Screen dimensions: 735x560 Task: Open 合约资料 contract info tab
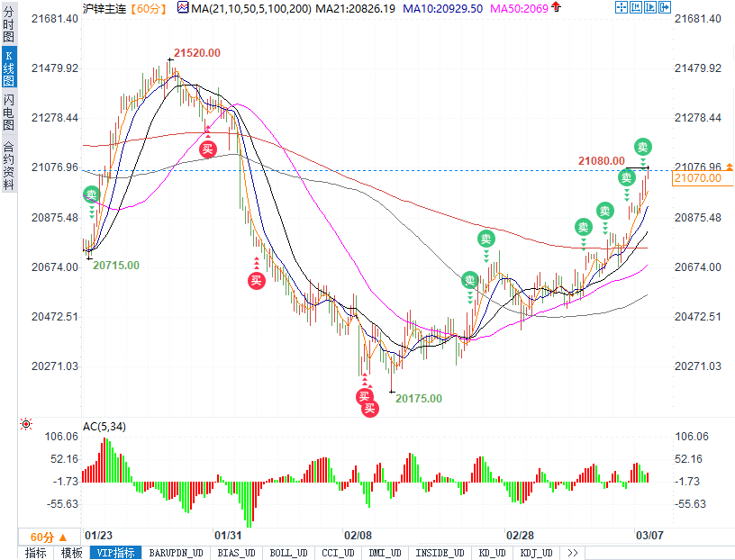pyautogui.click(x=8, y=165)
